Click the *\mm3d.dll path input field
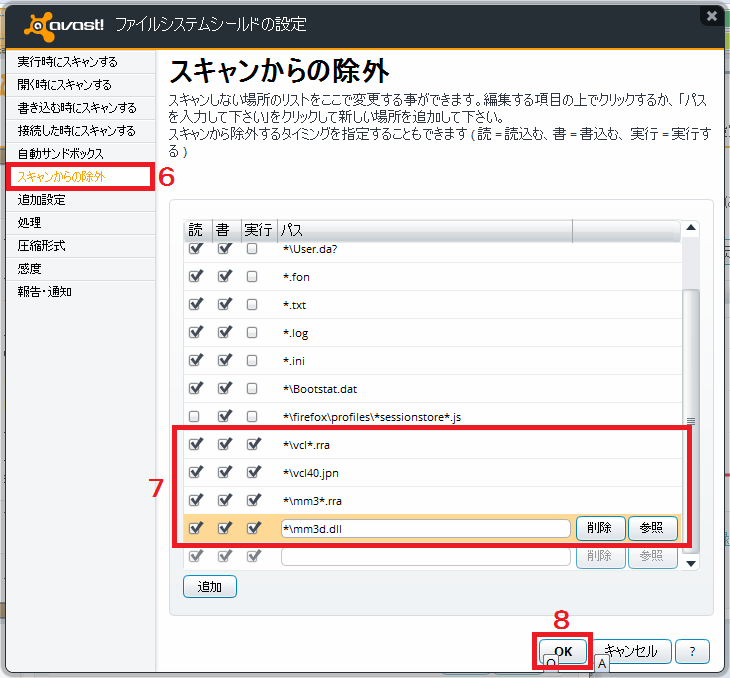 [x=425, y=528]
